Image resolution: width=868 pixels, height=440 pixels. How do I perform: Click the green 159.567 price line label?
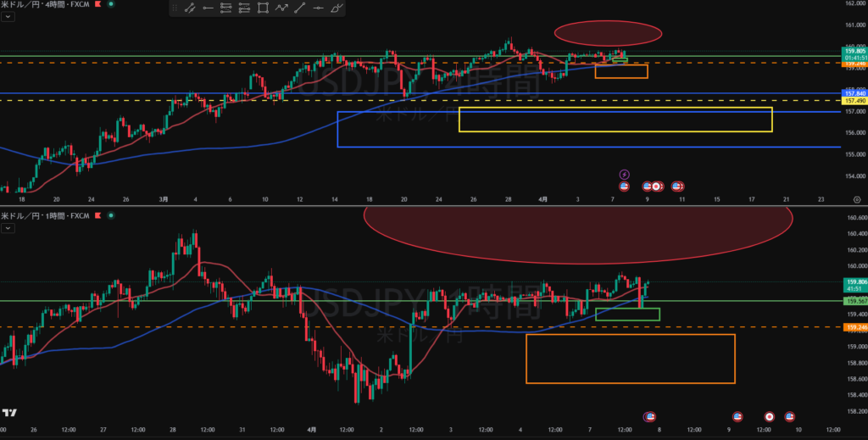point(854,301)
